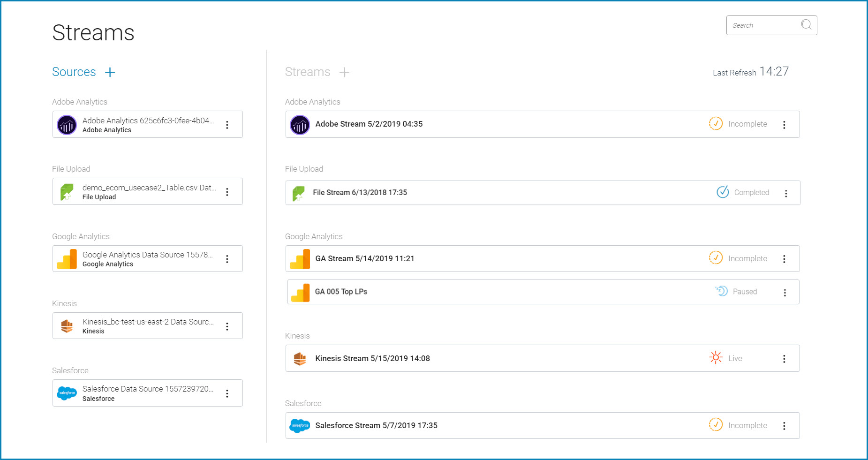Open options for File Stream 6/13/2018
Screen dimensions: 868x460
click(786, 193)
